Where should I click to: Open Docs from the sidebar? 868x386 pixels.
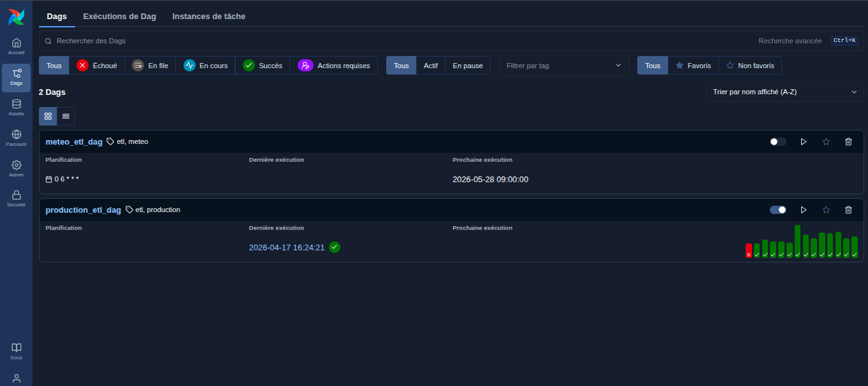coord(17,352)
